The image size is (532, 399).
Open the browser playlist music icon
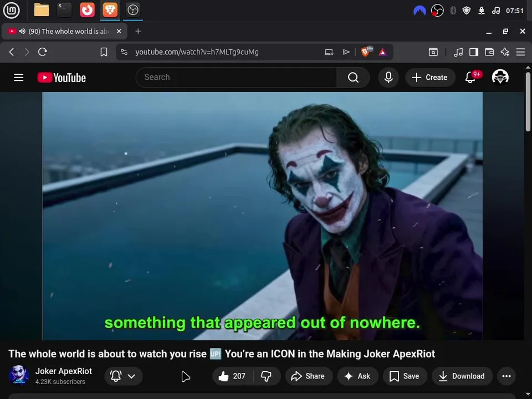458,52
